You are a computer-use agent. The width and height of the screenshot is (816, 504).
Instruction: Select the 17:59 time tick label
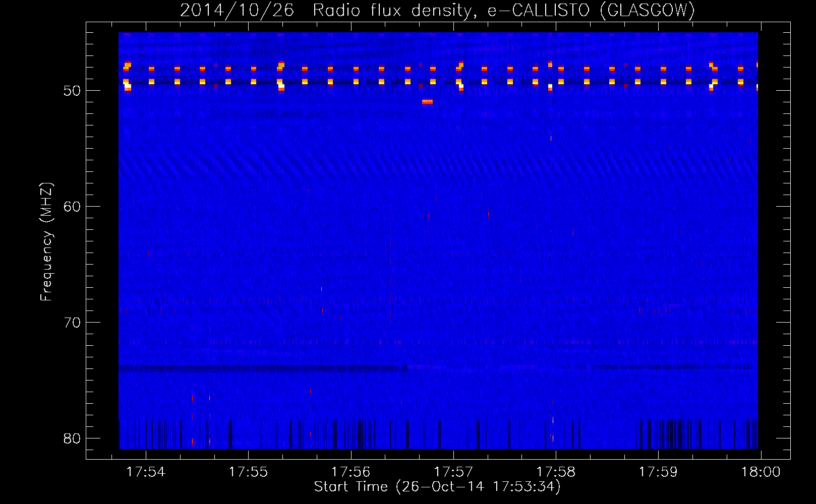click(x=658, y=472)
